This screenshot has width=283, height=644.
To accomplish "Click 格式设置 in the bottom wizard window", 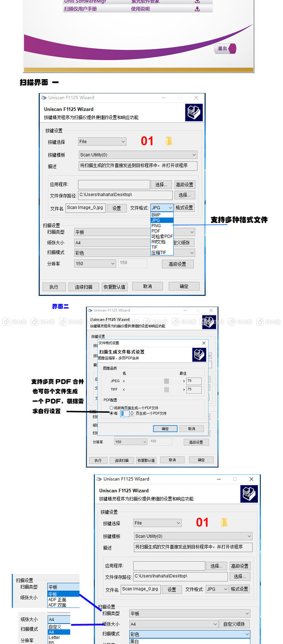I will click(x=240, y=589).
